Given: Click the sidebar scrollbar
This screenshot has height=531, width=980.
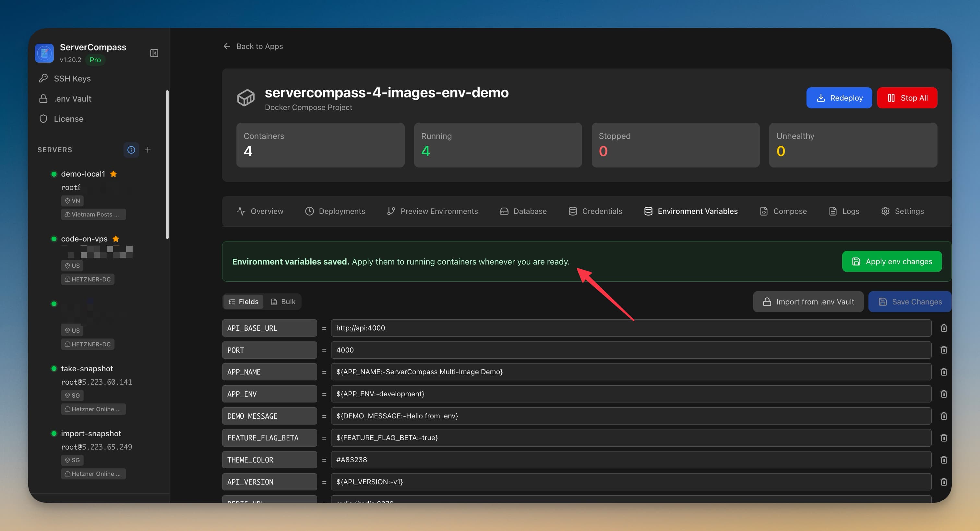Looking at the screenshot, I should (x=167, y=165).
